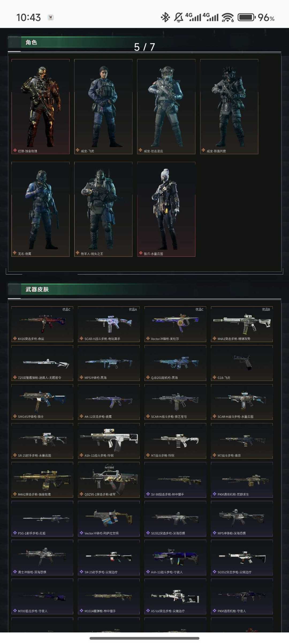Open the Vector冲锋枪-美杜莎 weapon skin
The height and width of the screenshot is (644, 289).
click(175, 324)
